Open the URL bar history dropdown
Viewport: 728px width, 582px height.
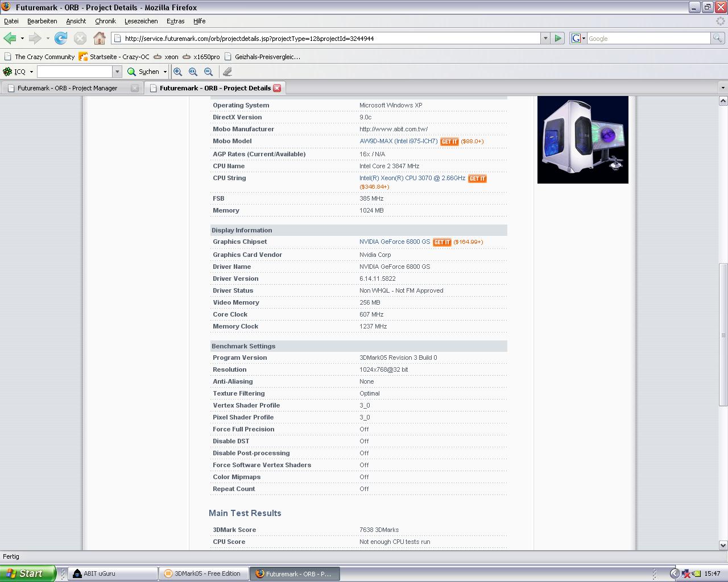545,38
